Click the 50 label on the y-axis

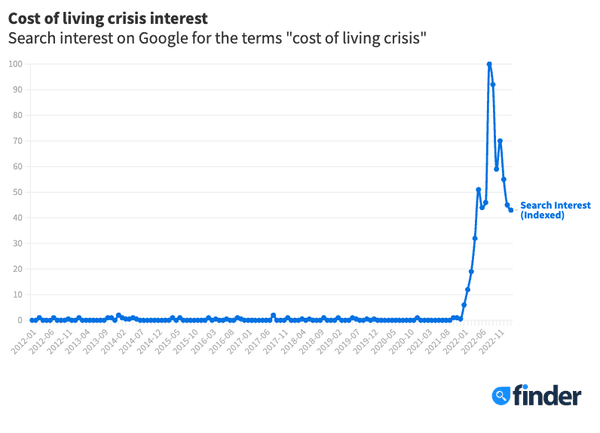click(18, 192)
